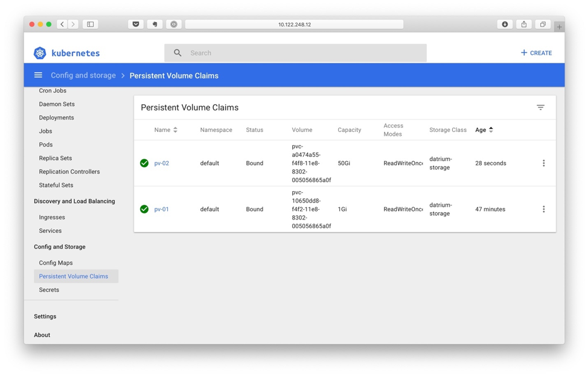Viewport: 588px width, 375px height.
Task: Open the pv-01 claim link
Action: pyautogui.click(x=161, y=209)
